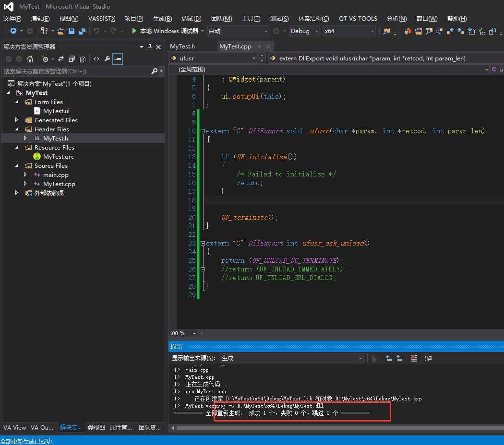This screenshot has width=504, height=445.
Task: Collapse all in Solution Explorer
Action: tap(72, 59)
